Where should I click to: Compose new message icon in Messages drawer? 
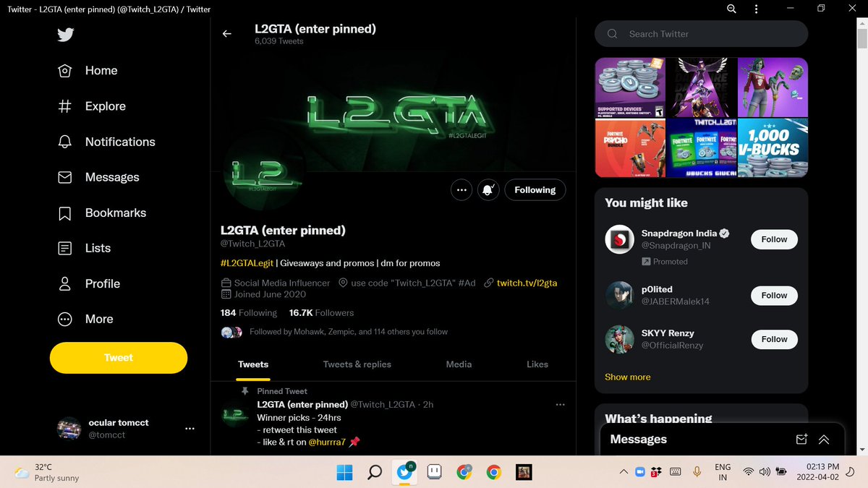pyautogui.click(x=801, y=440)
